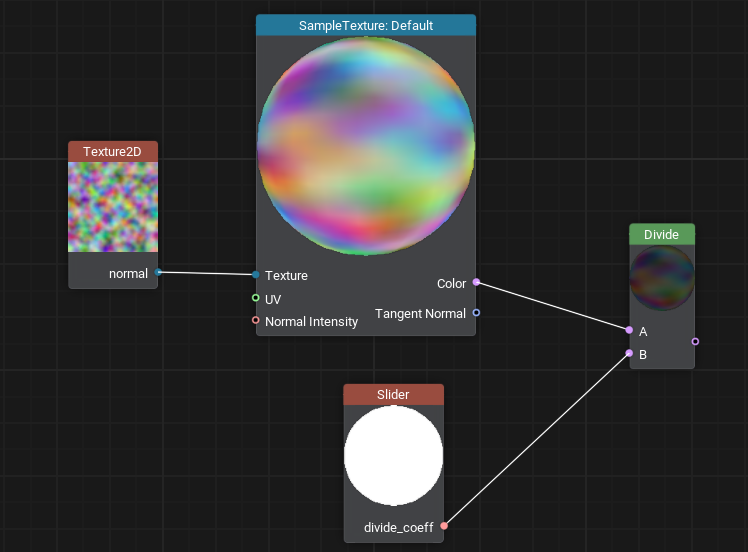Screen dimensions: 748x552
Task: Click the wire from Color to A
Action: click(x=552, y=306)
